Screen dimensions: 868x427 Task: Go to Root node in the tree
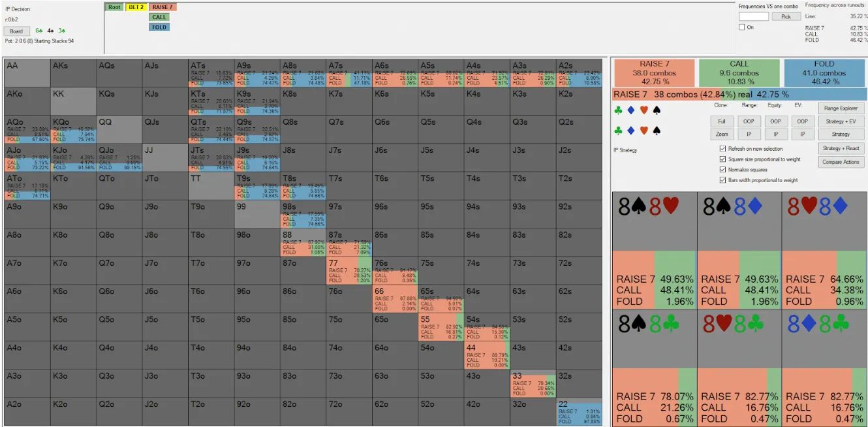click(114, 7)
